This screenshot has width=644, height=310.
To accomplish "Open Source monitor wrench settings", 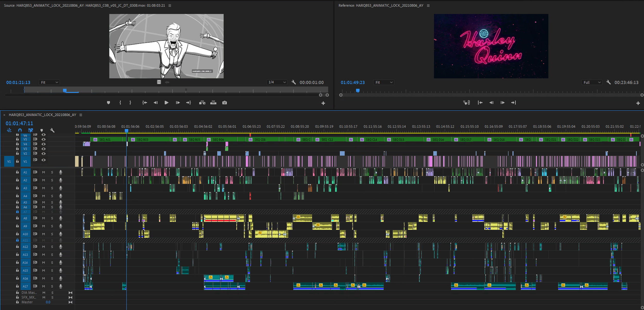I will point(294,82).
